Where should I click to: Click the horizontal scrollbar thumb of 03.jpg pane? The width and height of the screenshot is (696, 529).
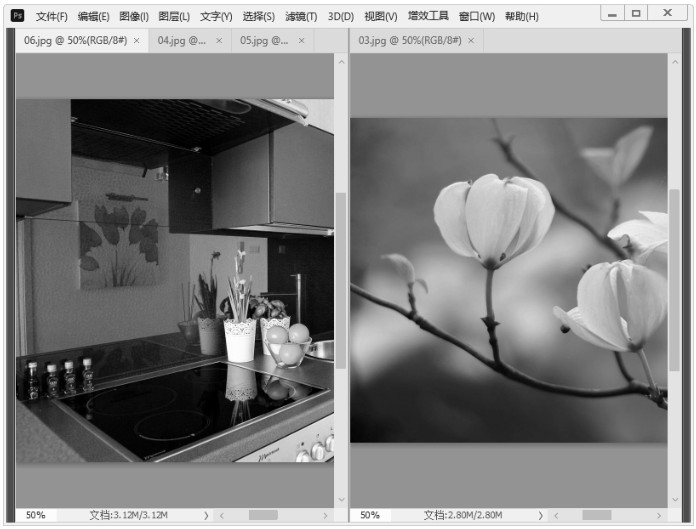pos(597,515)
